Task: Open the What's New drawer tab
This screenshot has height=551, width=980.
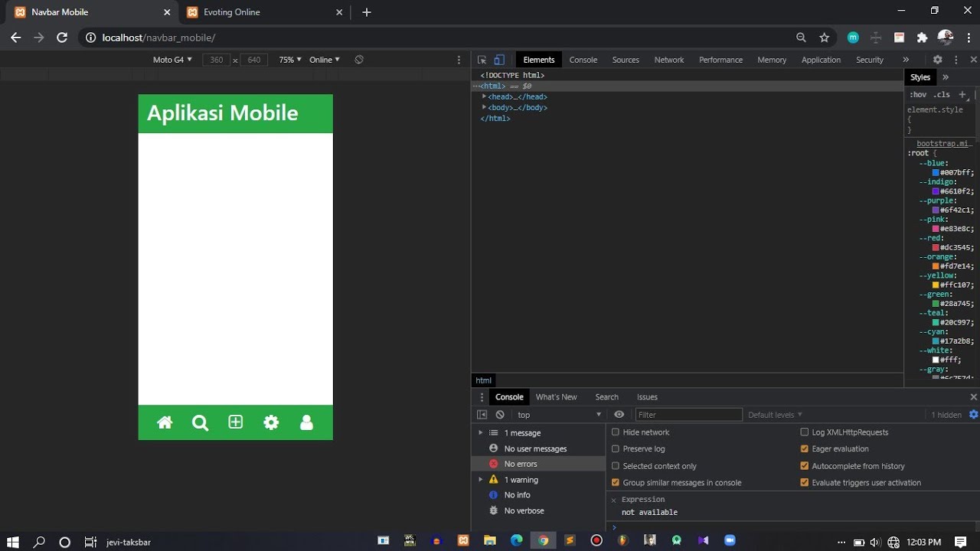Action: pyautogui.click(x=557, y=397)
